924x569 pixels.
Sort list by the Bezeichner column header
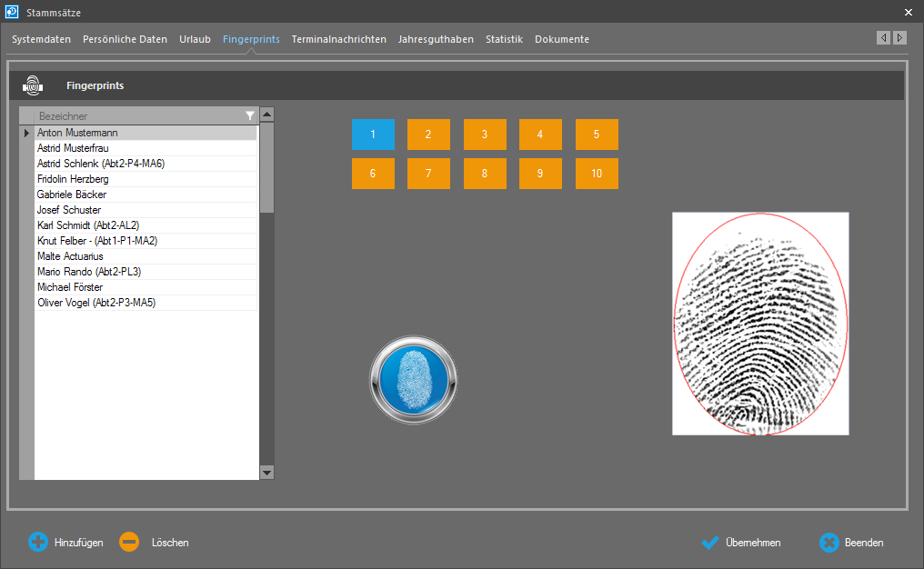point(136,116)
